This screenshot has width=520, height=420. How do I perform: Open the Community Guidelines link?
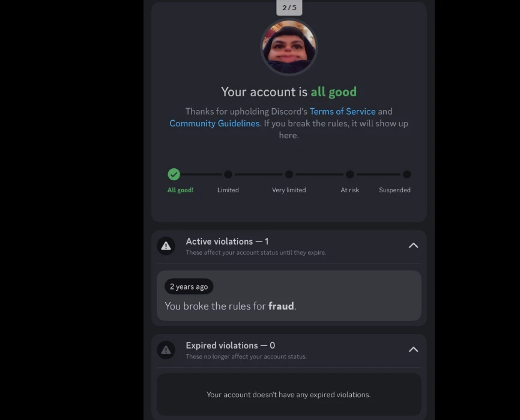click(x=214, y=123)
